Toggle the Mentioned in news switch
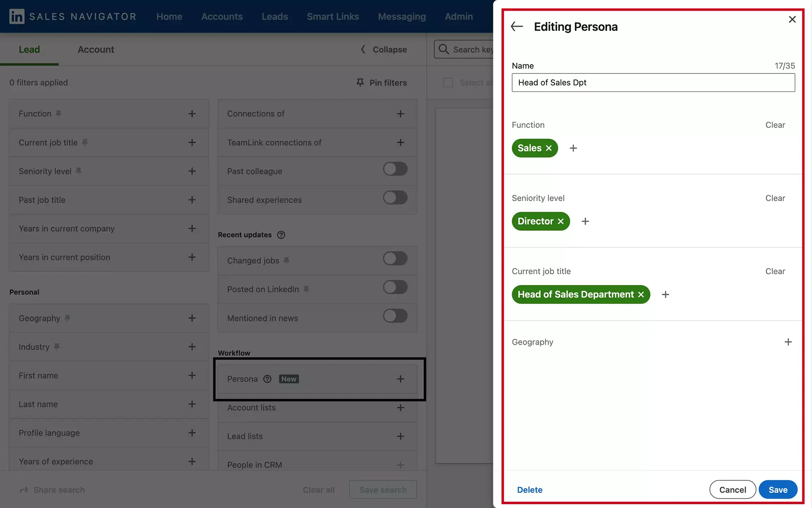 (395, 316)
